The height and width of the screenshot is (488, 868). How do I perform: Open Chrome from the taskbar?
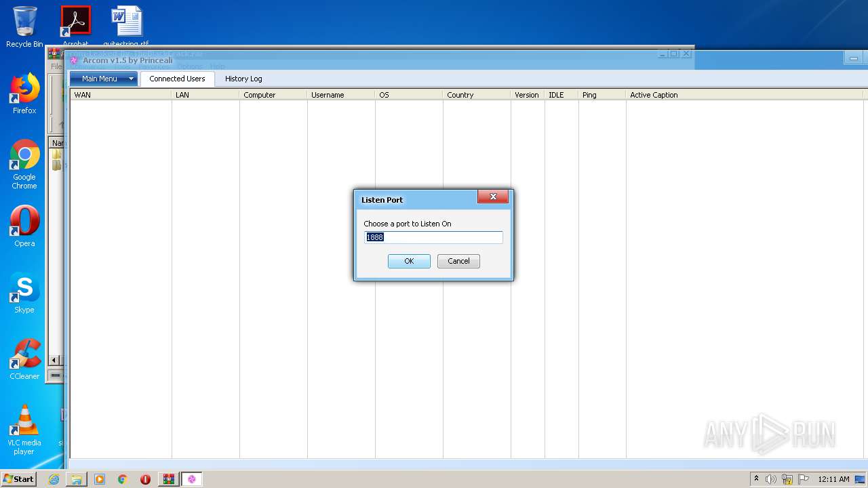click(123, 479)
